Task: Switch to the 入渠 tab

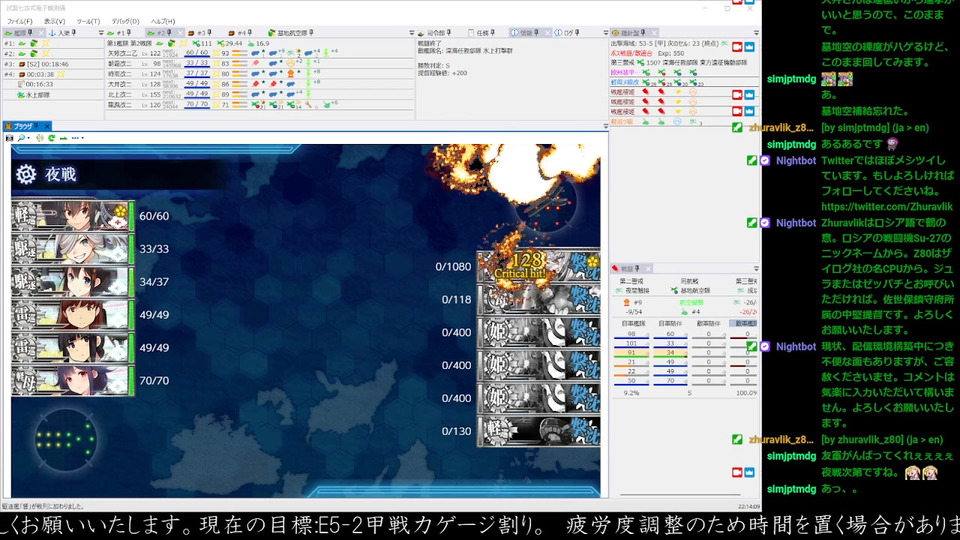Action: 64,32
